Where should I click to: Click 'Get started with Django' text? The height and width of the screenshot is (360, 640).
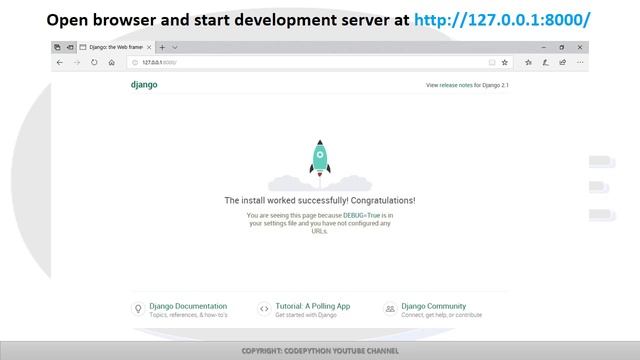click(x=306, y=315)
